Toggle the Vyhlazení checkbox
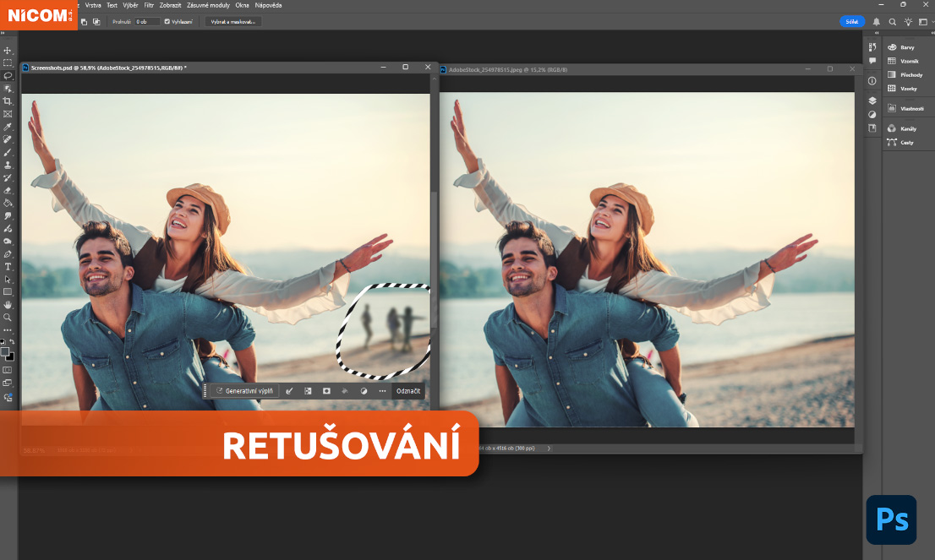 167,21
